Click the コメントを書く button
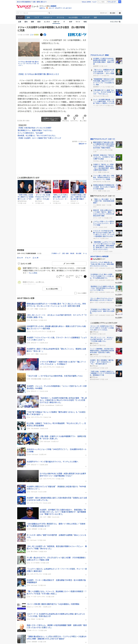This screenshot has height=644, width=138. tap(69, 264)
